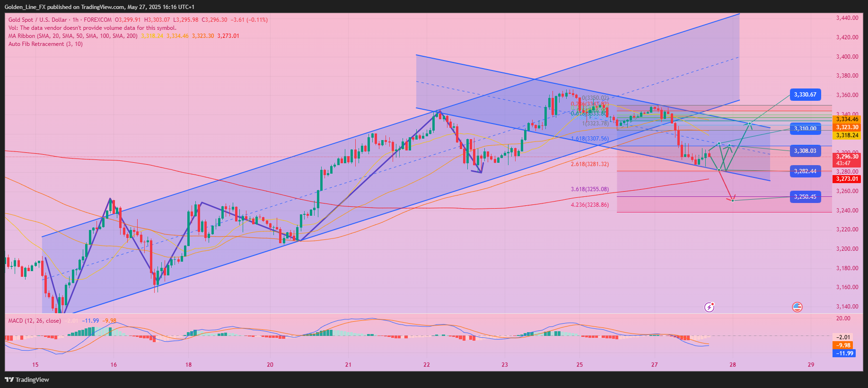The height and width of the screenshot is (388, 868).
Task: Click the 1(3323.78) Fibonacci label
Action: 596,123
